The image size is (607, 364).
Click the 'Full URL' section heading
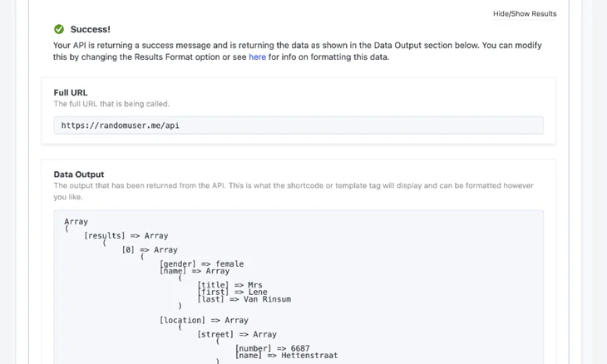(x=71, y=93)
